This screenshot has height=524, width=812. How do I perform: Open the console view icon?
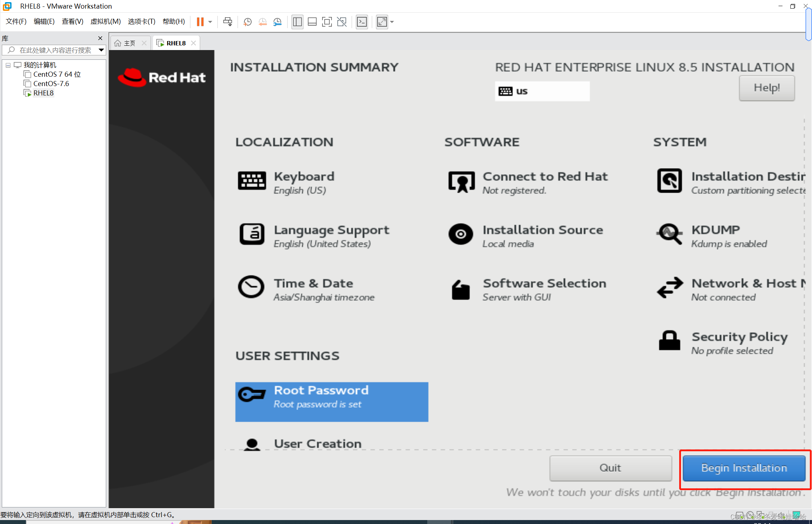pyautogui.click(x=362, y=22)
